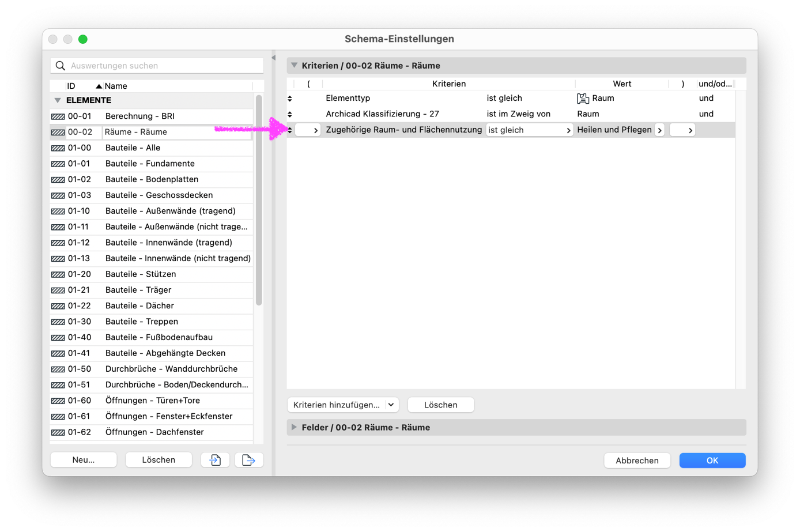The image size is (800, 532).
Task: Click the search magnifier icon
Action: (61, 66)
